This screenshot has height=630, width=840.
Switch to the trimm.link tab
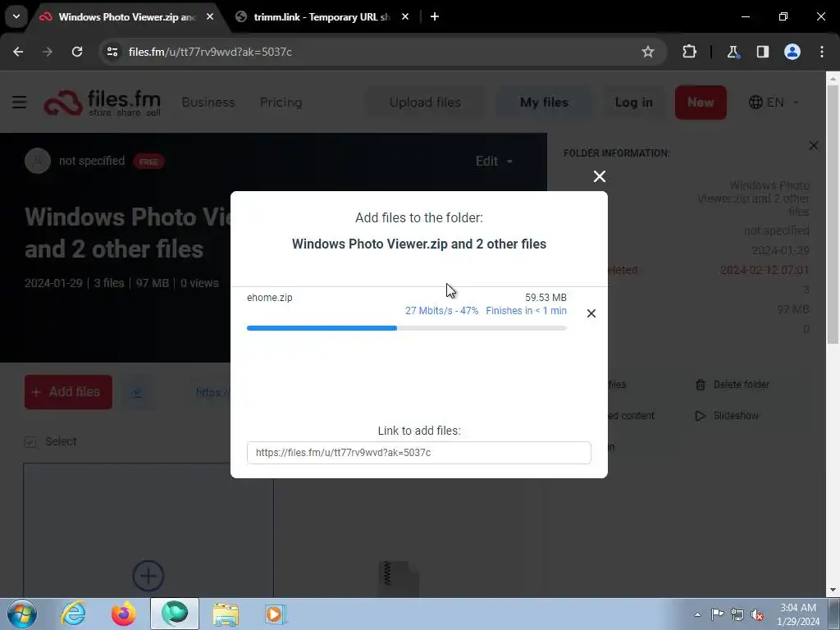coord(322,17)
